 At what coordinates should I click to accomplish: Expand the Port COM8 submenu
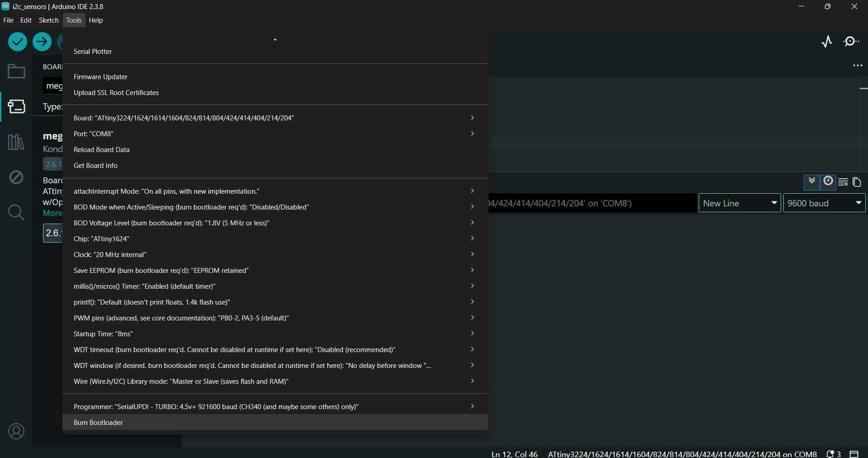(276, 133)
